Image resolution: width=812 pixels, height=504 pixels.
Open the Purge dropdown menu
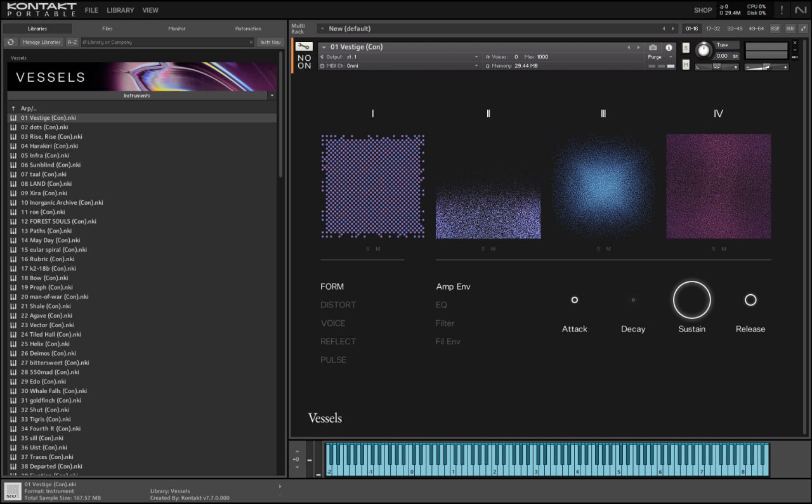pos(660,57)
